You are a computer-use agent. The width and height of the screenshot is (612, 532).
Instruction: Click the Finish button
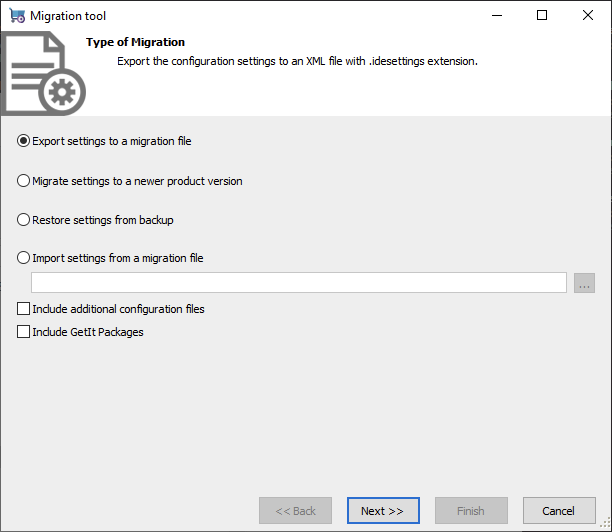pyautogui.click(x=471, y=511)
